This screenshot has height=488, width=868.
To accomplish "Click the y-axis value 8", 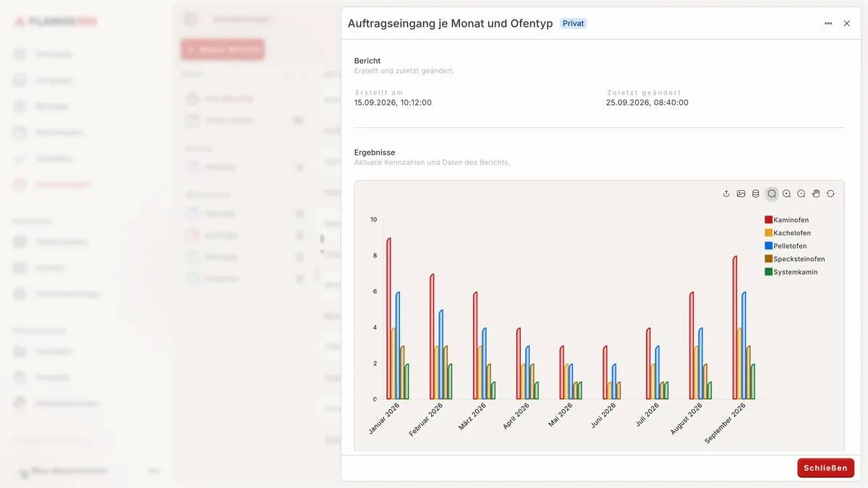I will [x=375, y=256].
